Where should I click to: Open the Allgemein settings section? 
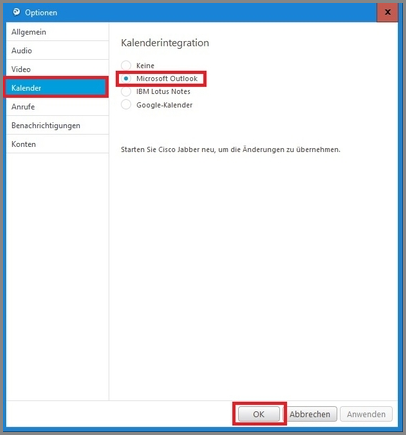pos(57,32)
